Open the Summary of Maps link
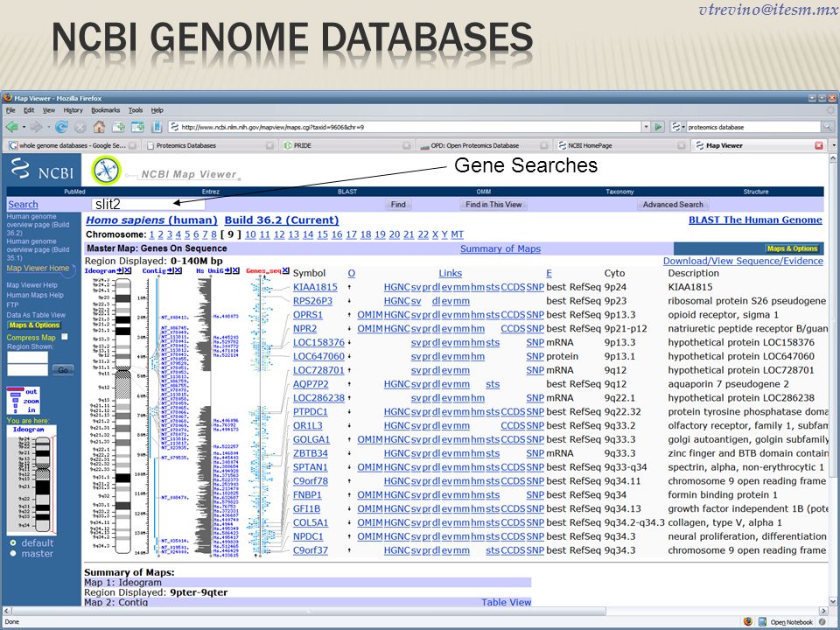 click(x=500, y=248)
